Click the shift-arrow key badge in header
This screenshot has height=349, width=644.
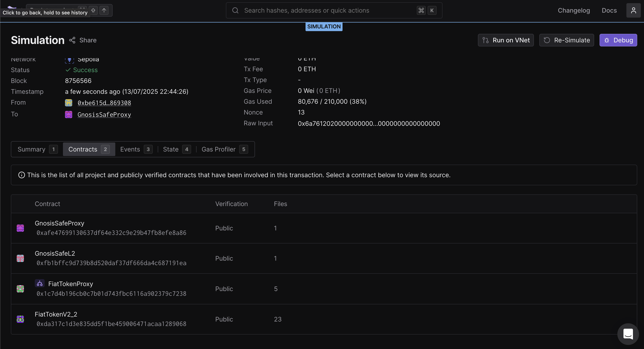(93, 11)
